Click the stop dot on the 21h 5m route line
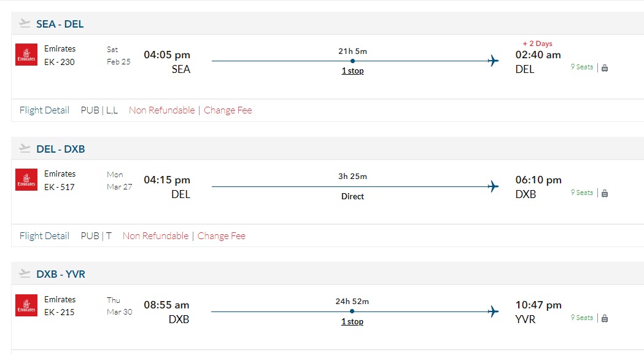644x355 pixels. coord(352,61)
